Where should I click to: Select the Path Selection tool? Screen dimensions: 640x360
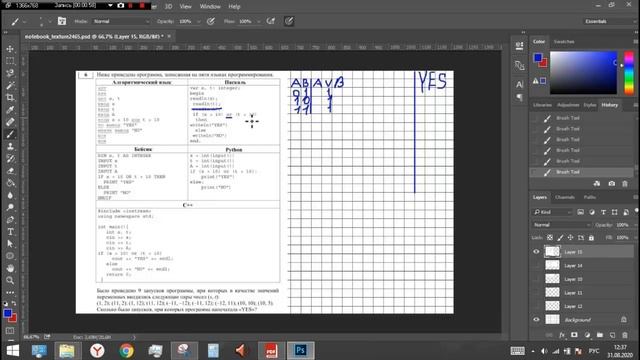coord(10,244)
